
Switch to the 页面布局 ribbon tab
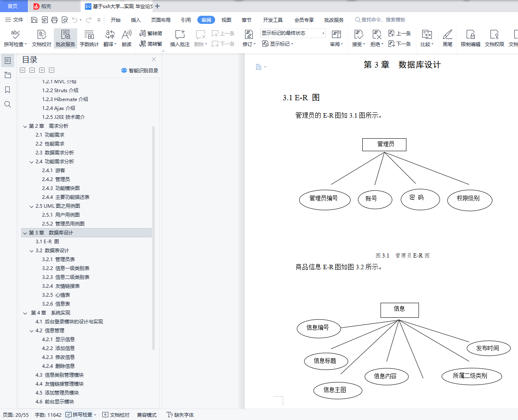[161, 20]
